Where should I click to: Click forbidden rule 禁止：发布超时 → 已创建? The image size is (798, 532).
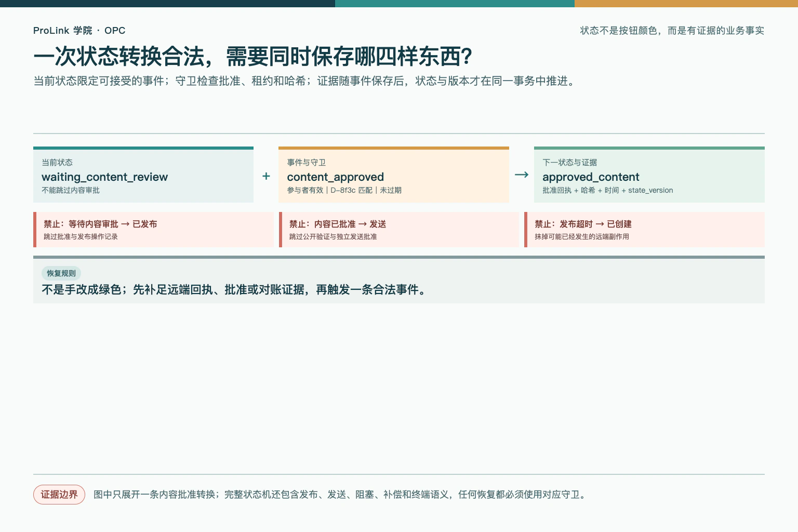click(583, 224)
